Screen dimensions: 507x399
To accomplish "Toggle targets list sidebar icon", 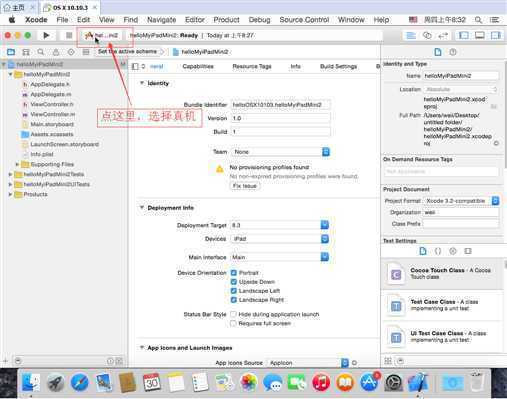I will [x=135, y=66].
